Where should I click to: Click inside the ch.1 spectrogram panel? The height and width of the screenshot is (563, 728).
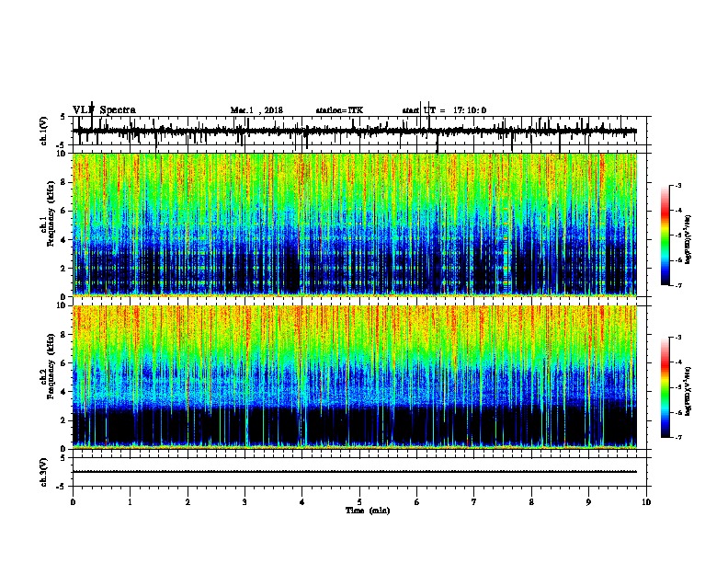(x=355, y=224)
